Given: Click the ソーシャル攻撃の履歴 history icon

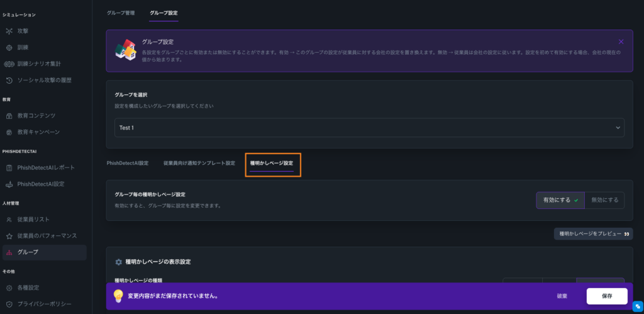Looking at the screenshot, I should [9, 80].
